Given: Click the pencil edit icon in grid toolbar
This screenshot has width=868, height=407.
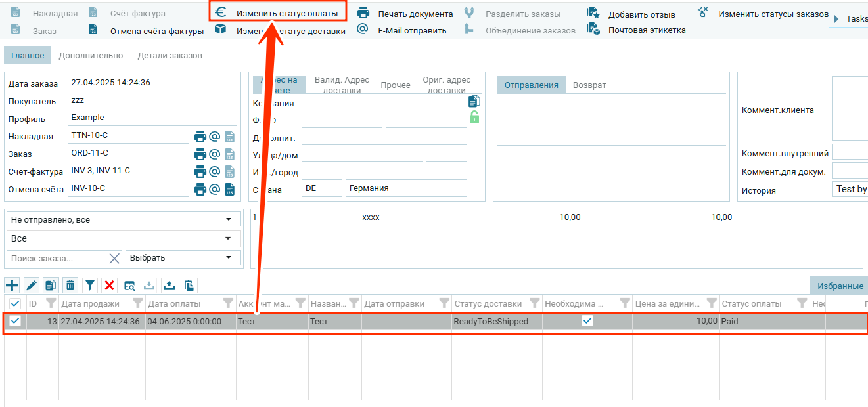Looking at the screenshot, I should tap(31, 286).
